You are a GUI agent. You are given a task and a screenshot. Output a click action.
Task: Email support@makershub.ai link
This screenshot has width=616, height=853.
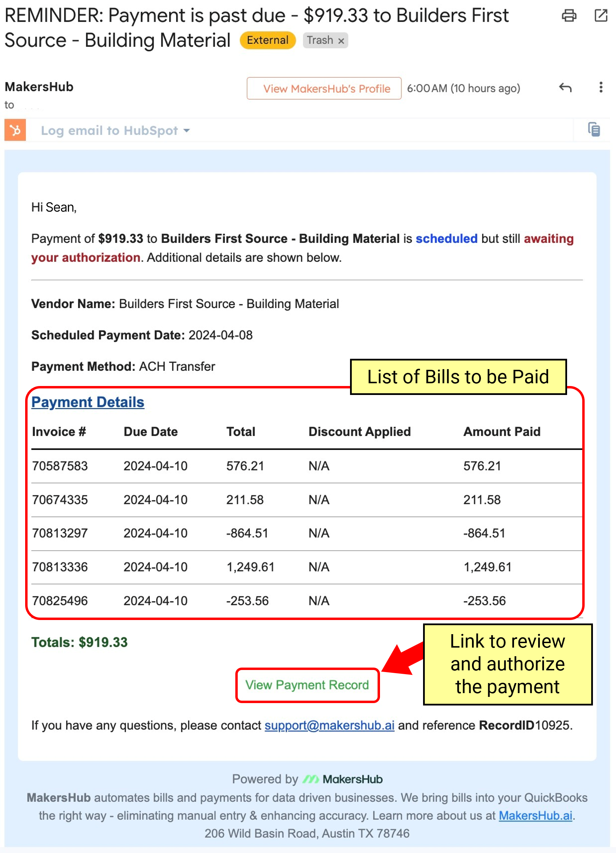329,725
